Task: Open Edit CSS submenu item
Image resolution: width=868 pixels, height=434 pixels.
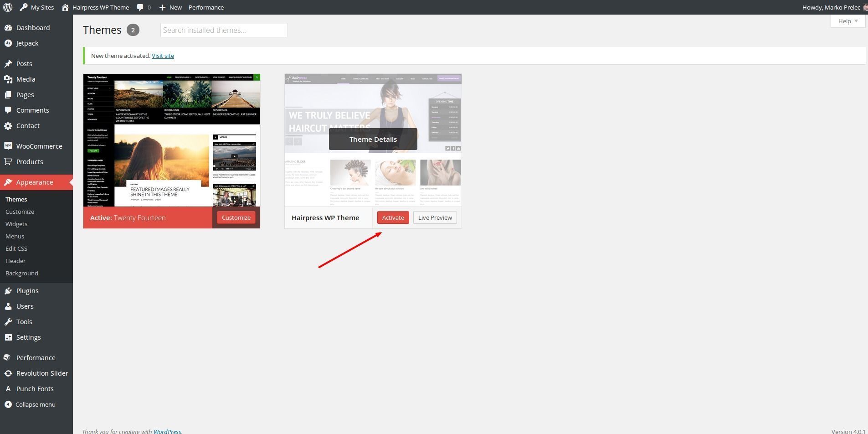Action: click(16, 248)
